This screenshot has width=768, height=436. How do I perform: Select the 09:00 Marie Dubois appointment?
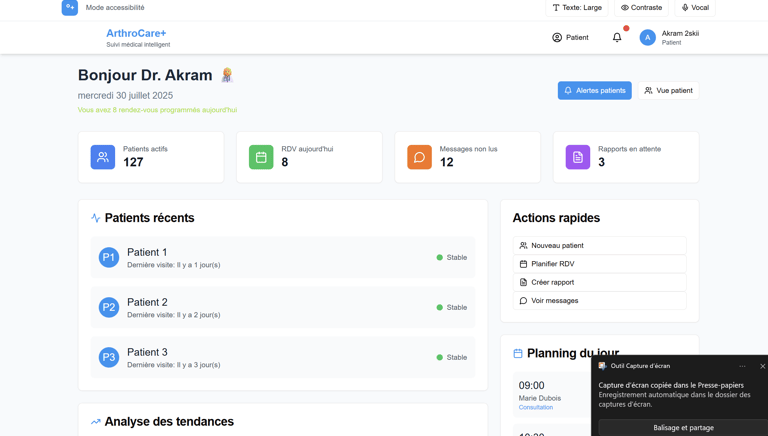[552, 395]
